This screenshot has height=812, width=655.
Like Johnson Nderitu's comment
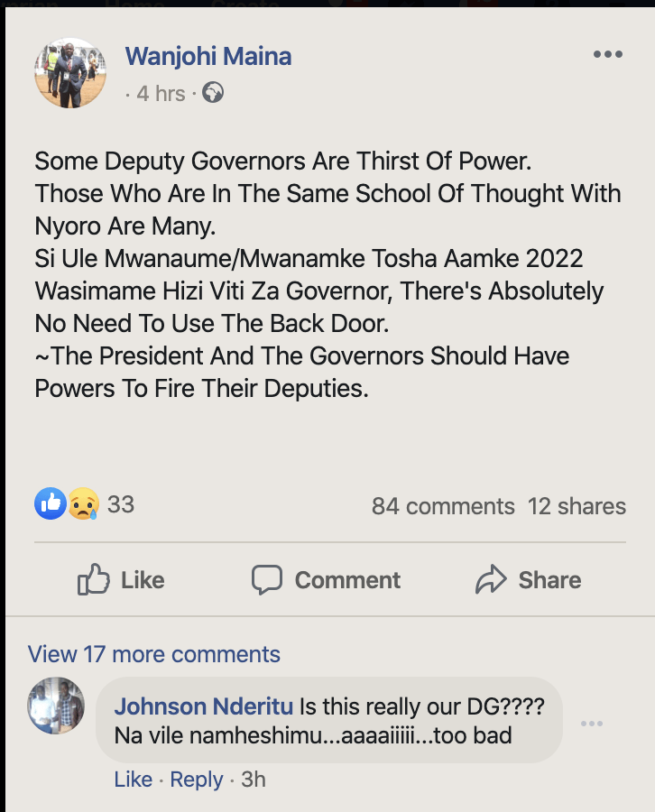133,780
